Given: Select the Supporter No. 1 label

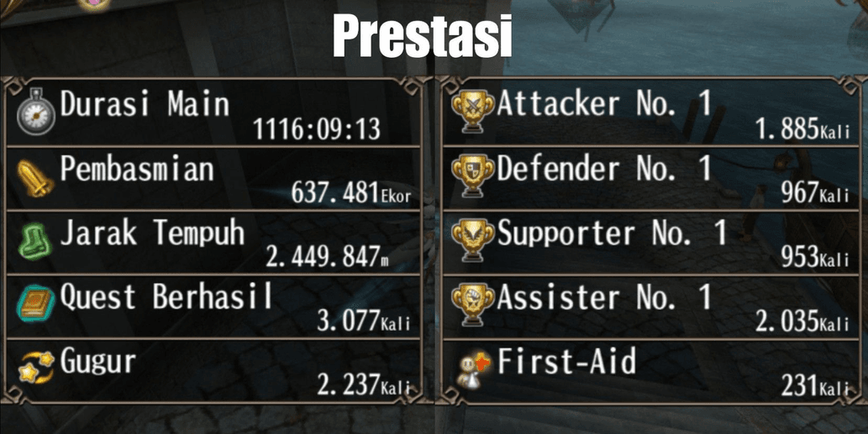Looking at the screenshot, I should (611, 233).
